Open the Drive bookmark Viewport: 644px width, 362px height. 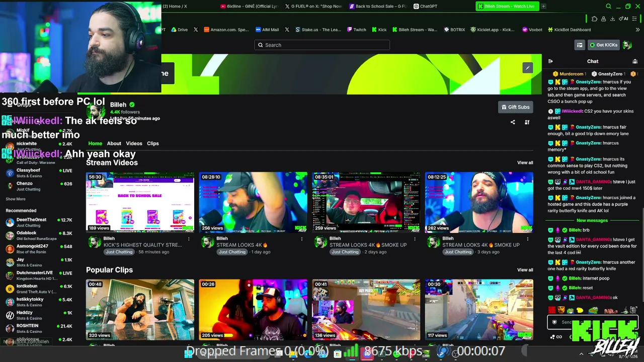[179, 30]
